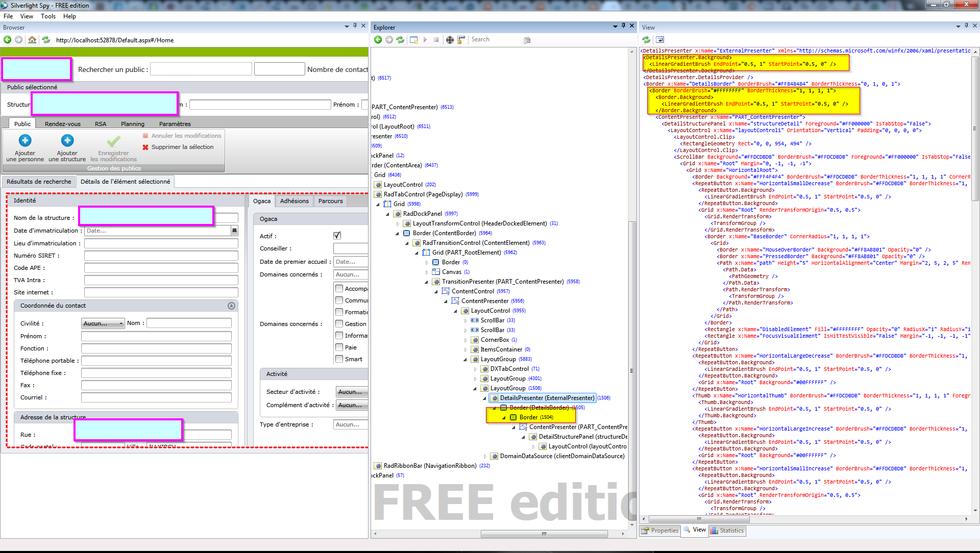Click the View panel refresh icon
The width and height of the screenshot is (980, 553).
pos(646,40)
